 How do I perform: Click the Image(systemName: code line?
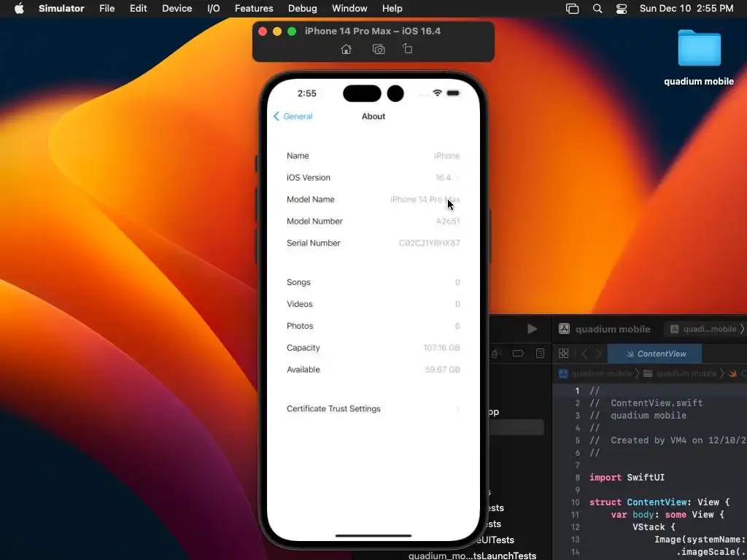coord(700,540)
